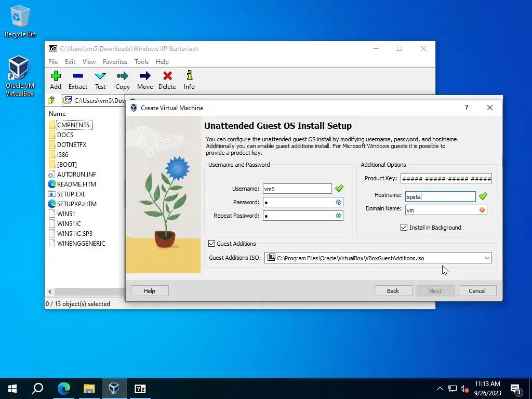The image size is (532, 399).
Task: Focus the Username input field
Action: tap(297, 189)
